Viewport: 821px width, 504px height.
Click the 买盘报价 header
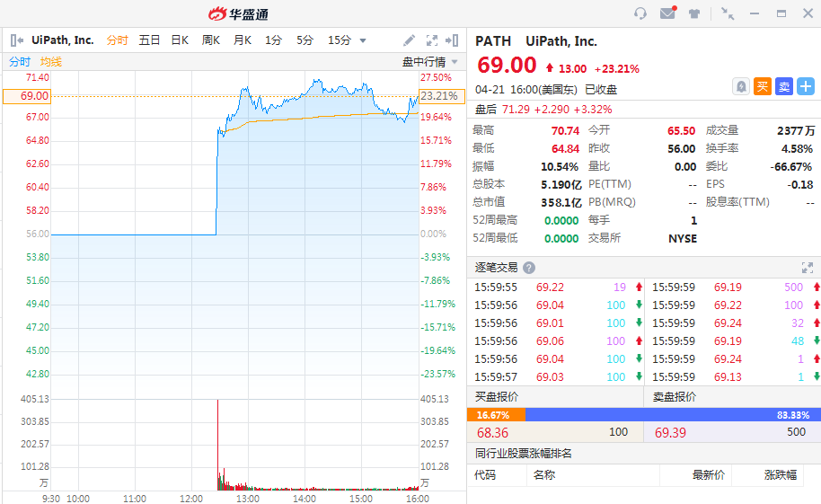coord(497,396)
